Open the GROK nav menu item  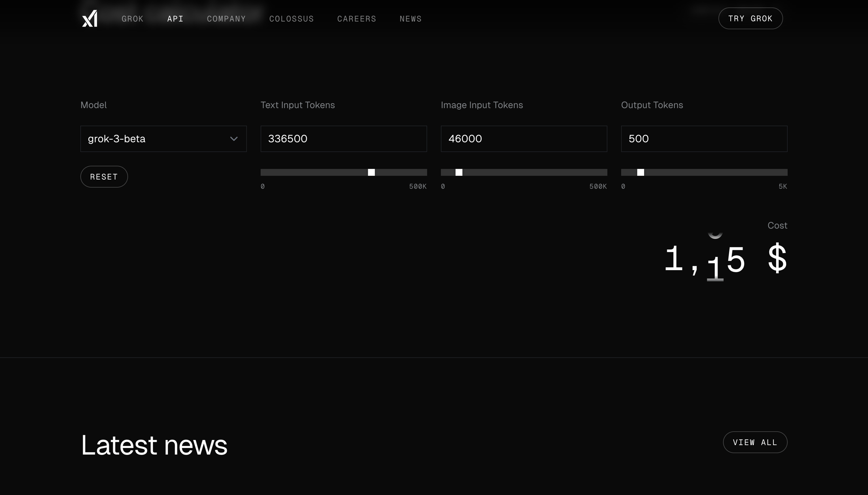pos(132,19)
